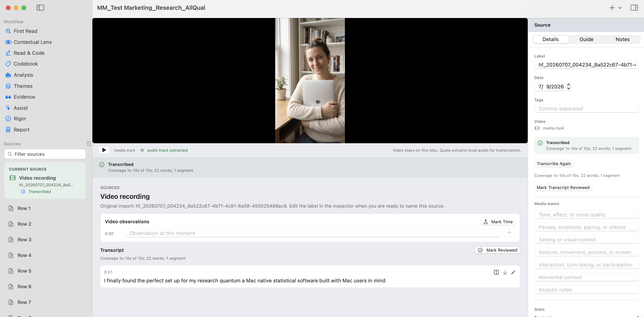Select the current Video recording source
This screenshot has width=644, height=317.
pyautogui.click(x=45, y=180)
